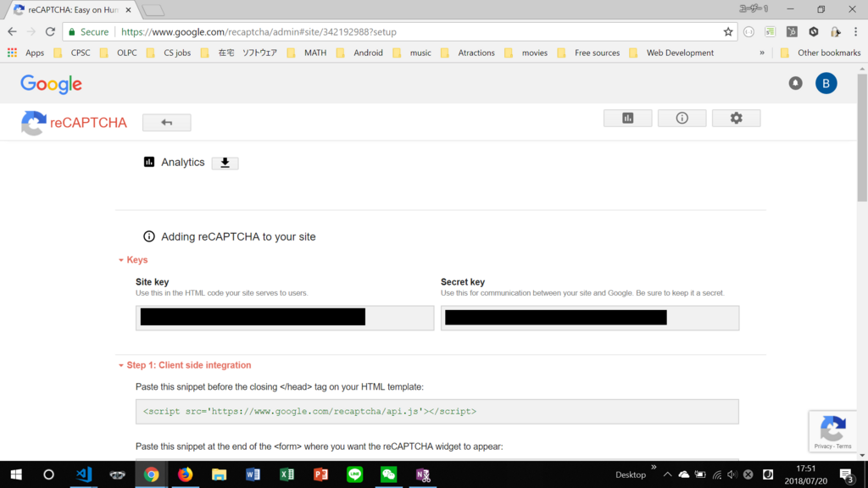
Task: Open the Atractions bookmark folder
Action: pyautogui.click(x=468, y=53)
